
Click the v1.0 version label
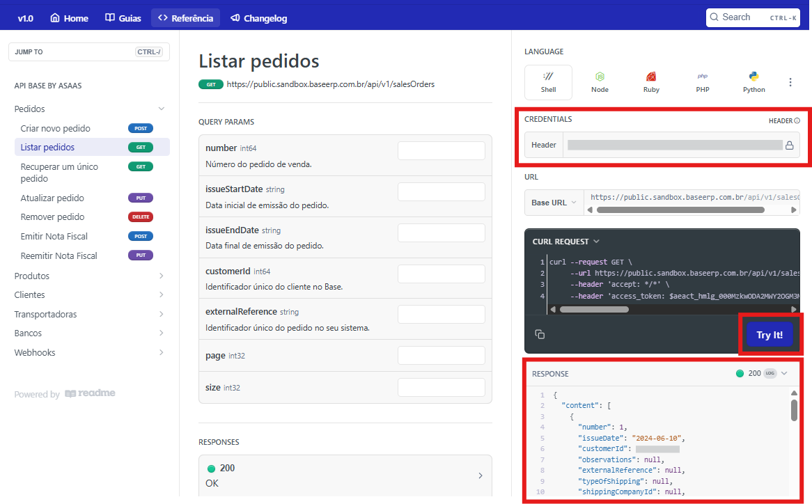pos(25,18)
